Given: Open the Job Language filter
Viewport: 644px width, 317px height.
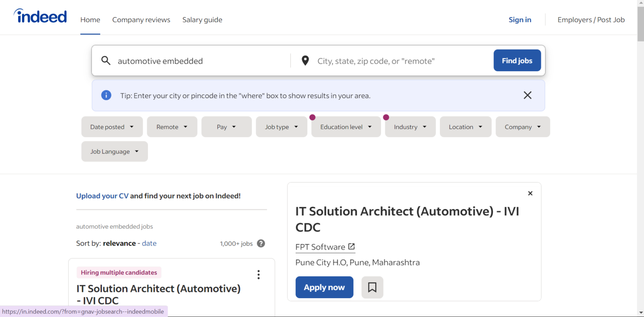Looking at the screenshot, I should [x=114, y=151].
